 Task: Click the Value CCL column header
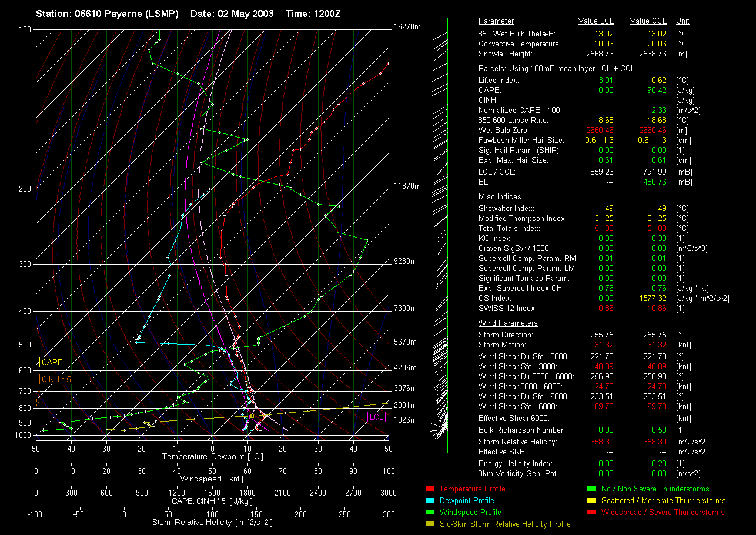648,21
